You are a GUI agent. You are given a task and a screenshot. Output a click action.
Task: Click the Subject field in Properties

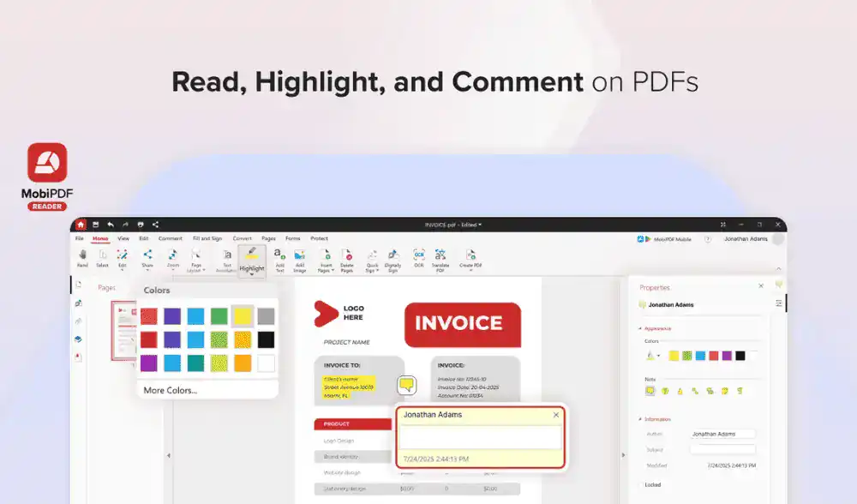(x=722, y=449)
